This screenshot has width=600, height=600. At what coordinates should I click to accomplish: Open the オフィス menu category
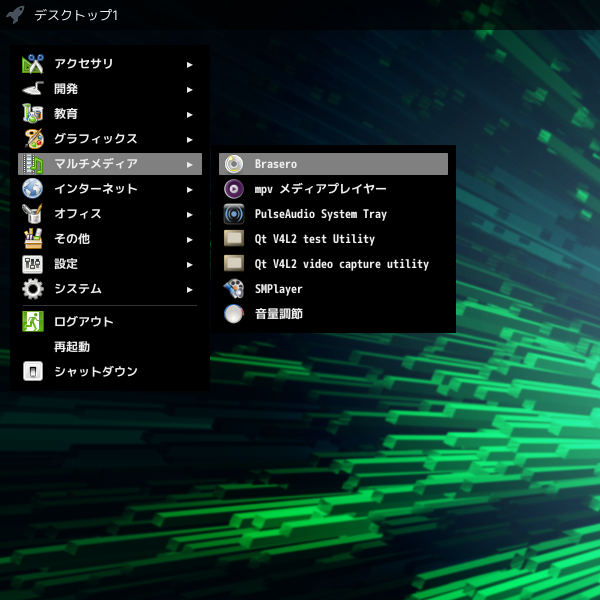(110, 214)
